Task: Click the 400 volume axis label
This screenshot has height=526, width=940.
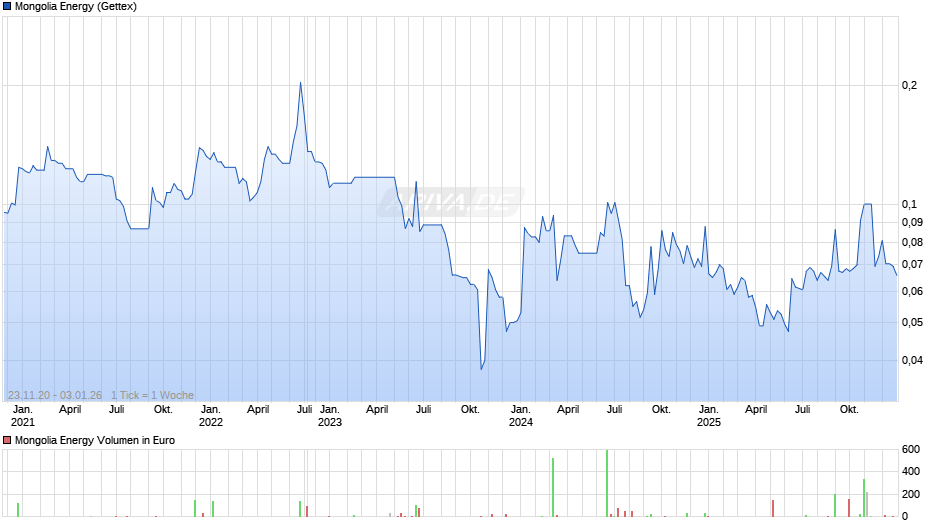Action: pos(911,471)
